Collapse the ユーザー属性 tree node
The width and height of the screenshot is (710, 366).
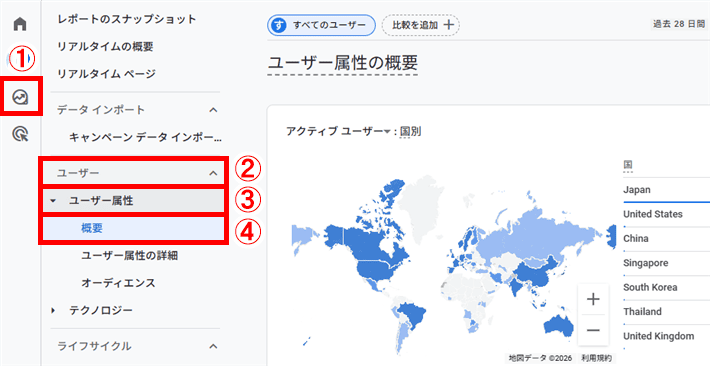pos(53,200)
